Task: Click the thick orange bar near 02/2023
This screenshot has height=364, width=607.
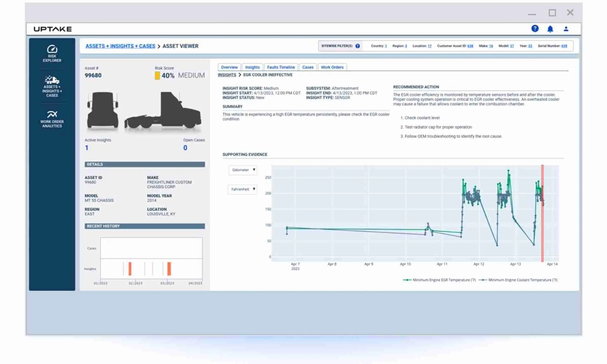Action: tap(130, 269)
